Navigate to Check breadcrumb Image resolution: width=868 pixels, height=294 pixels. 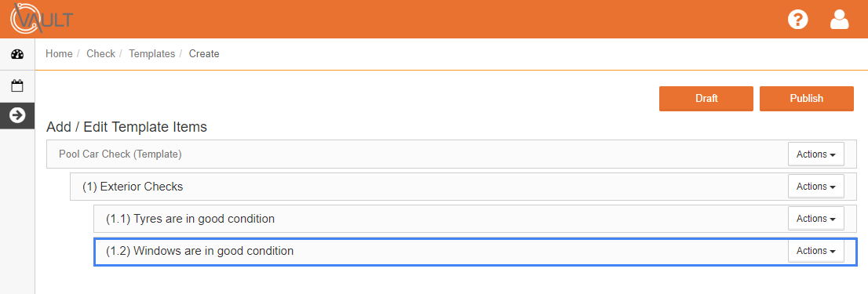(x=100, y=53)
